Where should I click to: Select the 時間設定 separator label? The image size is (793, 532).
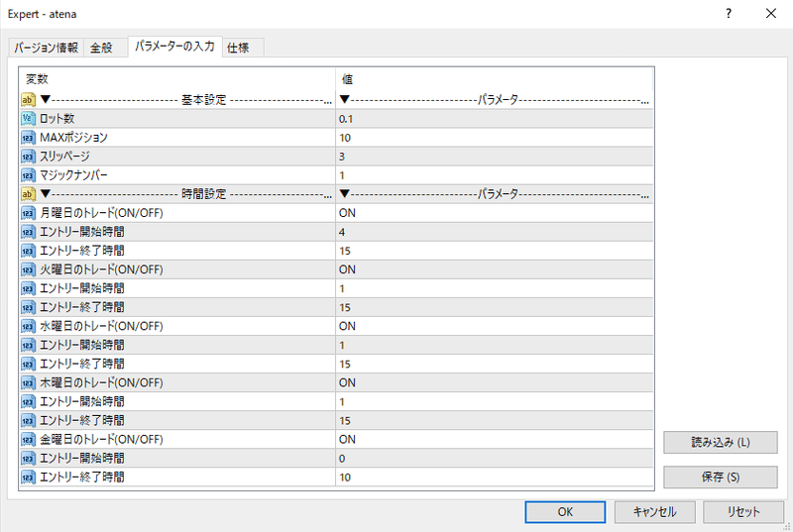pyautogui.click(x=204, y=194)
